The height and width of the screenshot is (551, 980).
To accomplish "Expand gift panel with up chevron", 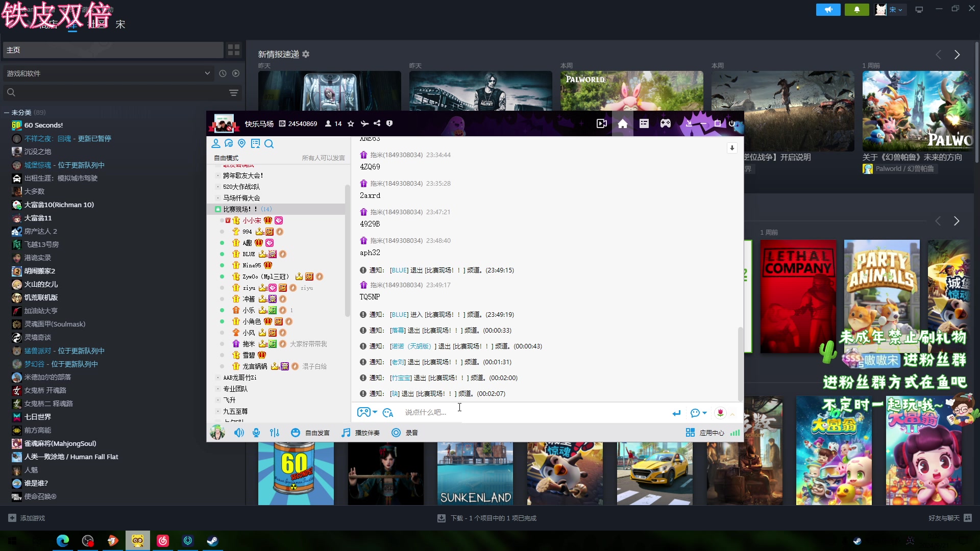I will pos(732,414).
